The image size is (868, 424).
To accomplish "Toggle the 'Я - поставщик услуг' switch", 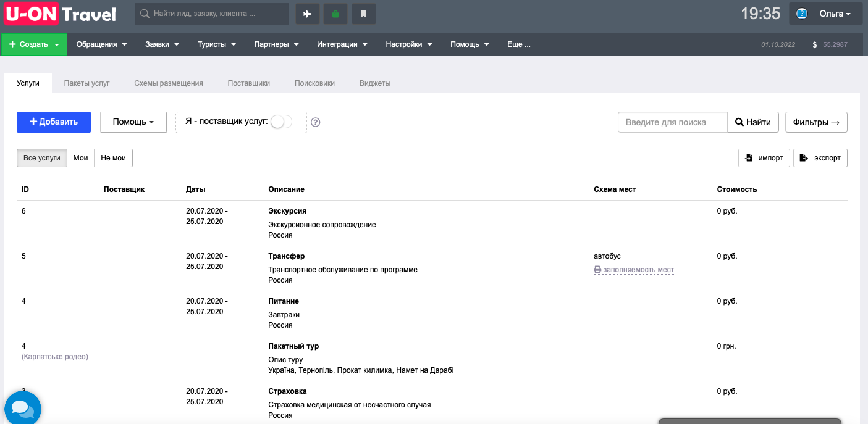I will pyautogui.click(x=281, y=122).
